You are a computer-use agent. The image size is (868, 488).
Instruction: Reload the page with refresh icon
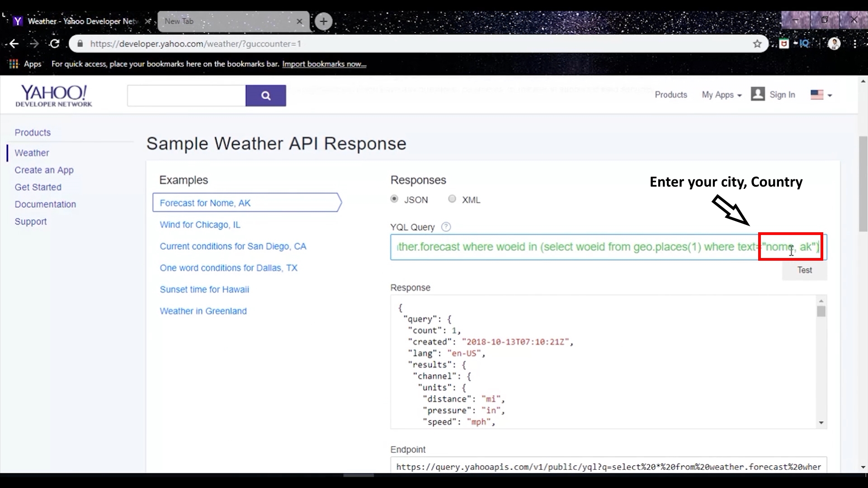point(55,44)
